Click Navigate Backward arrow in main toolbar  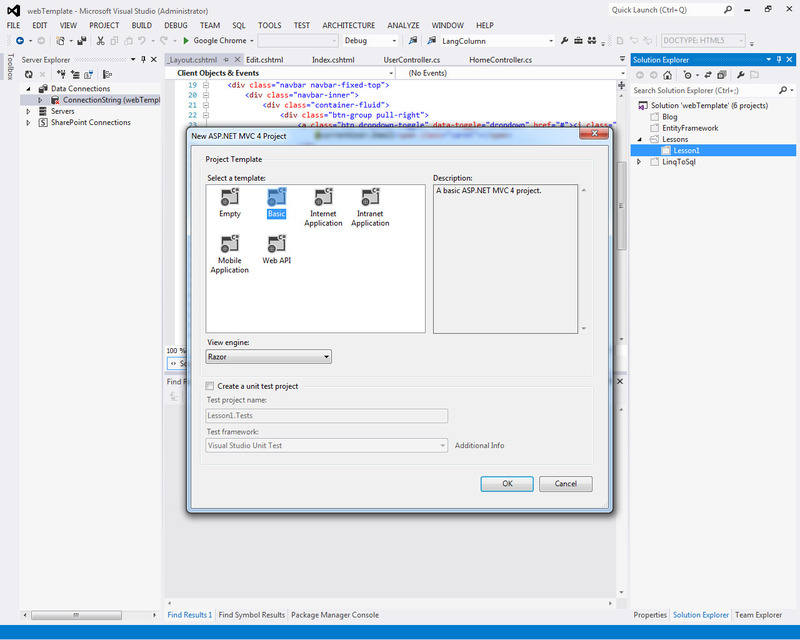click(20, 40)
